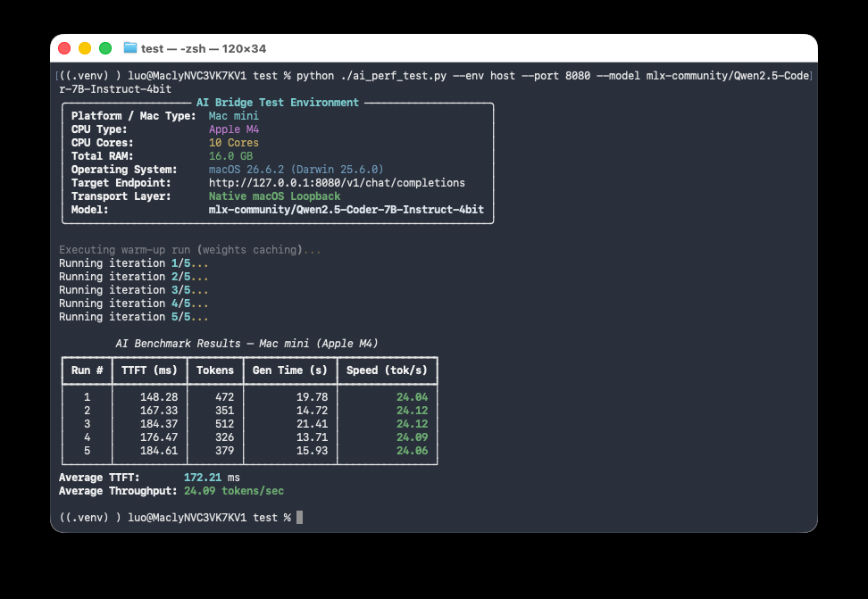Viewport: 868px width, 599px height.
Task: Click the window title 'test — -zsh — 120×34'
Action: [x=204, y=49]
